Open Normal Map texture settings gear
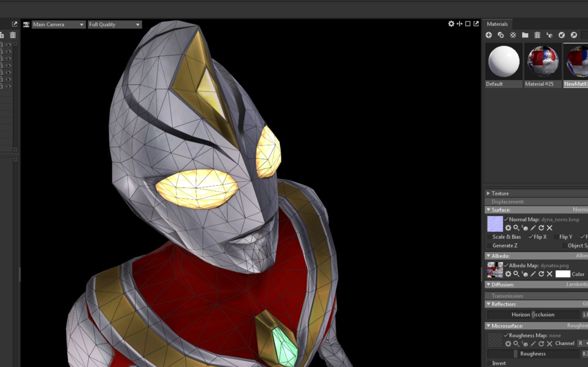588x367 pixels. pyautogui.click(x=508, y=228)
